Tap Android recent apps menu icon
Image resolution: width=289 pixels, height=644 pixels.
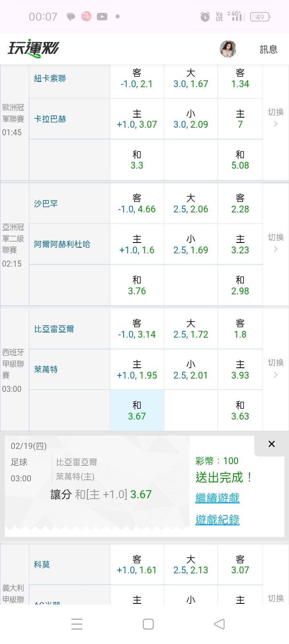77,624
